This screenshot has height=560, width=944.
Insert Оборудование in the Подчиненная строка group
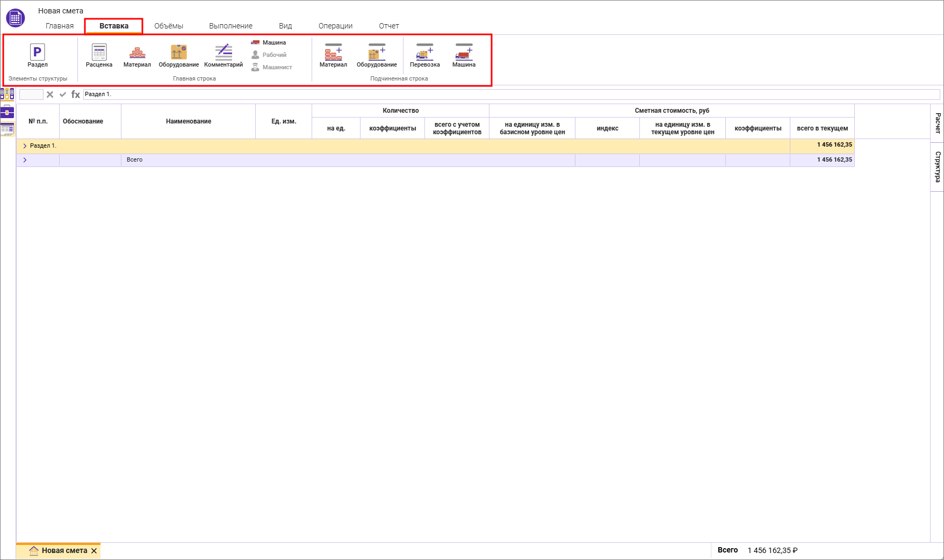coord(377,55)
